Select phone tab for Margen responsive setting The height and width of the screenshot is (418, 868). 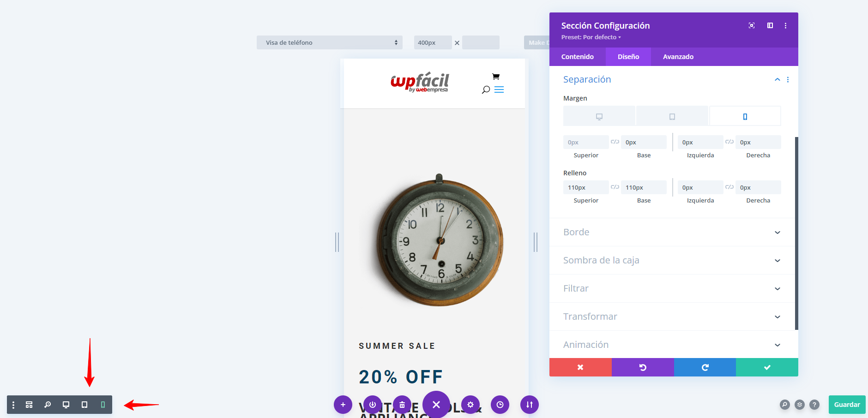[745, 116]
